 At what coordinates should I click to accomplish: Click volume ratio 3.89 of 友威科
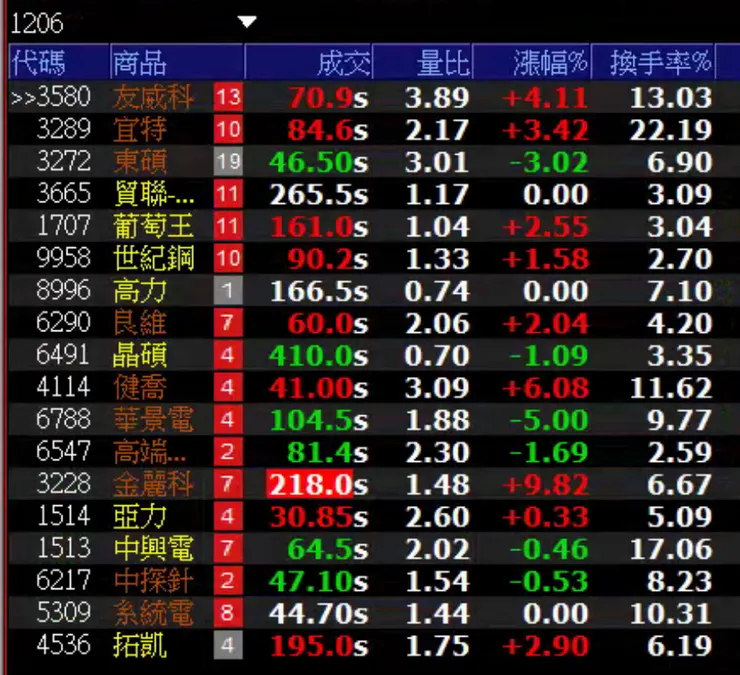(x=437, y=98)
